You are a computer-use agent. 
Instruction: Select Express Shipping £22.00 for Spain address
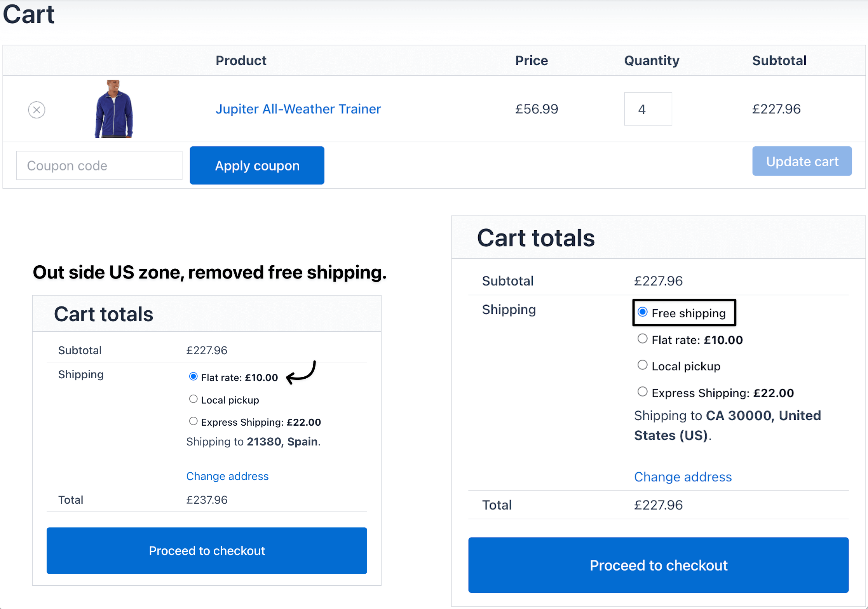tap(193, 421)
